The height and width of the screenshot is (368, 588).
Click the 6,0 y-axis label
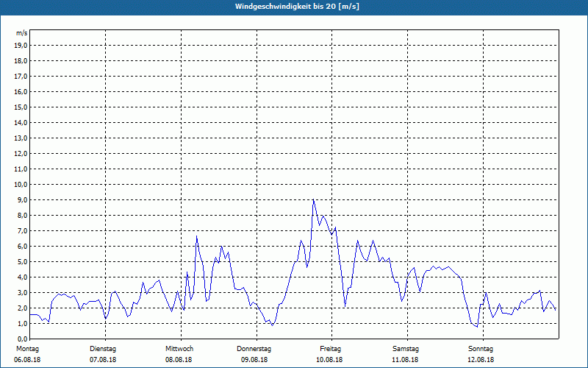tap(22, 247)
